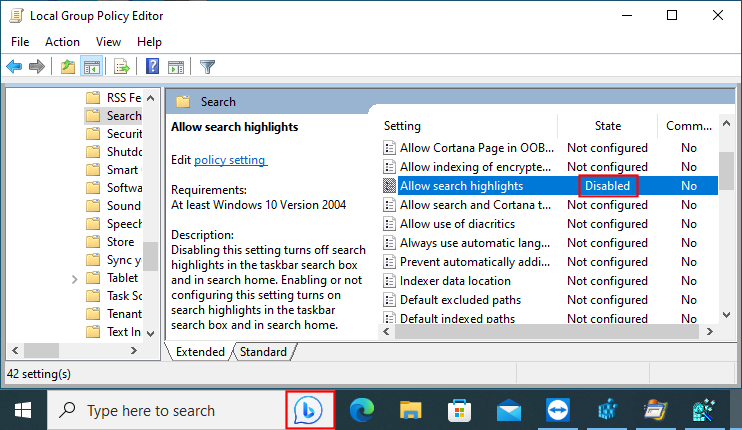
Task: Click the Setting column header
Action: 402,126
